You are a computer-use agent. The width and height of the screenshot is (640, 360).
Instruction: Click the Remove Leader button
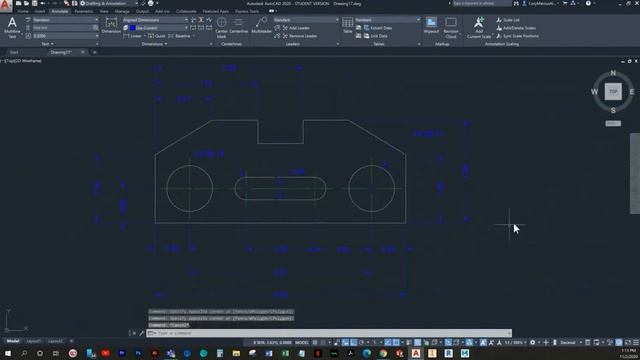tap(299, 36)
